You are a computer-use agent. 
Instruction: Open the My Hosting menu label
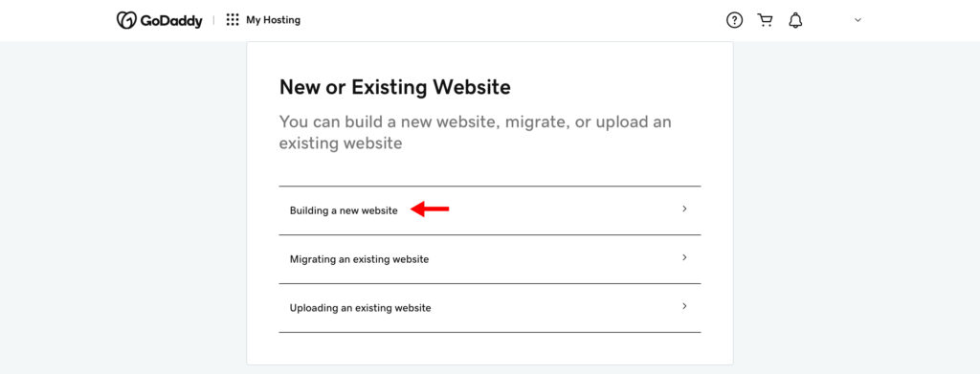pos(273,20)
